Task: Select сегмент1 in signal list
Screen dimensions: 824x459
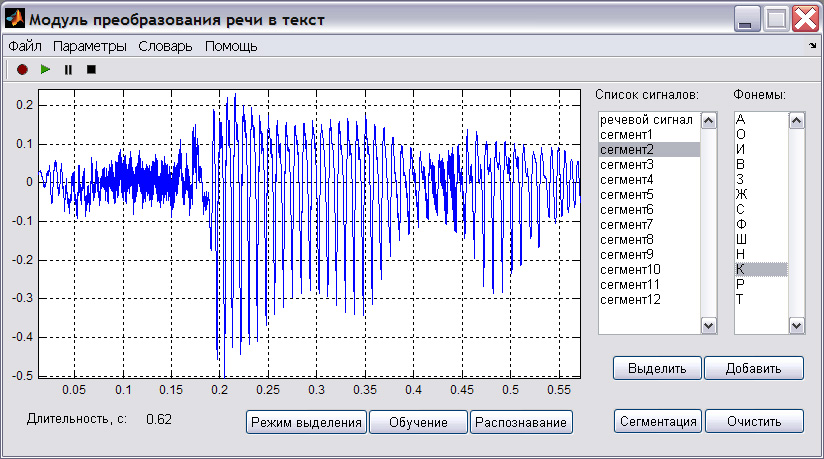Action: click(650, 135)
